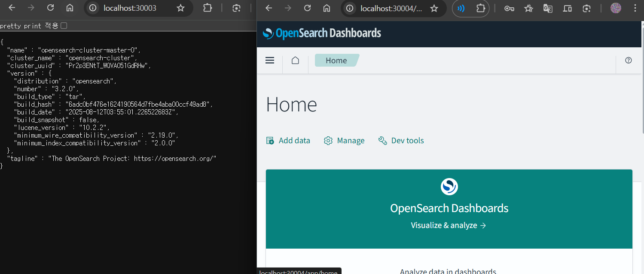644x274 pixels.
Task: Reload the localhost:30003 page
Action: [x=50, y=8]
